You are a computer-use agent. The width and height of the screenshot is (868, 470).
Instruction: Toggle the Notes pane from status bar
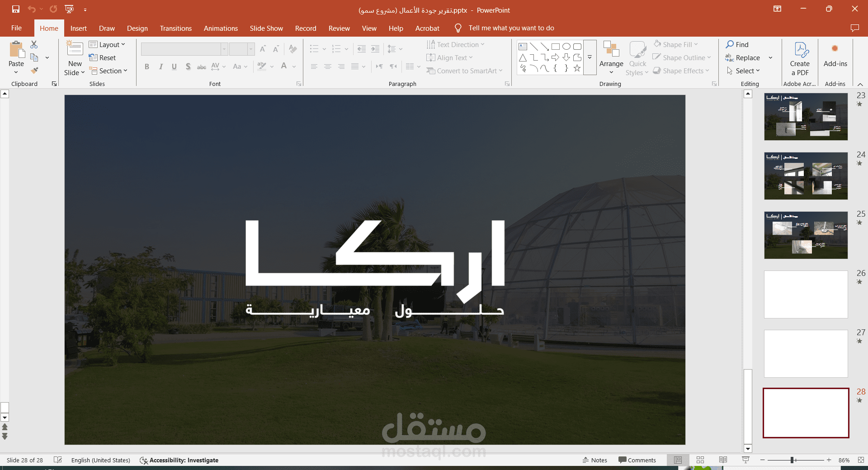click(595, 460)
